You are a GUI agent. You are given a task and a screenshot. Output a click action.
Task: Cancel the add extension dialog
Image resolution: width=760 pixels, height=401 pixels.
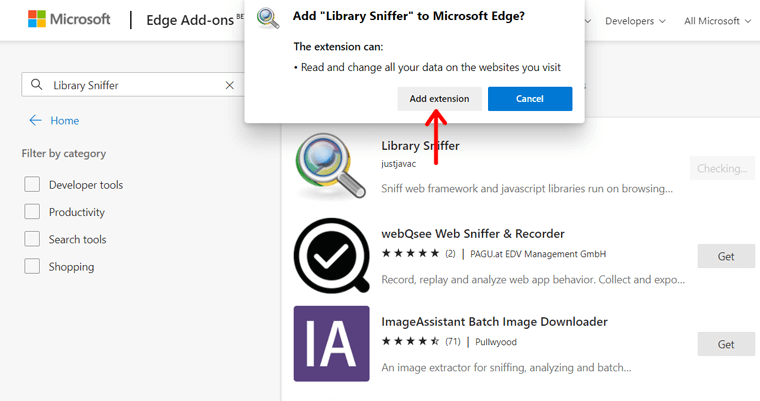click(x=530, y=98)
